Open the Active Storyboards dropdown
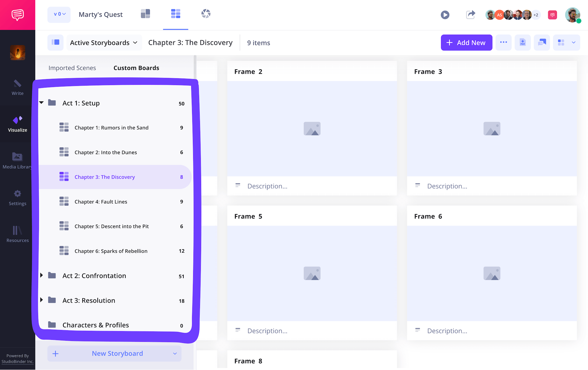The height and width of the screenshot is (370, 588). 104,43
